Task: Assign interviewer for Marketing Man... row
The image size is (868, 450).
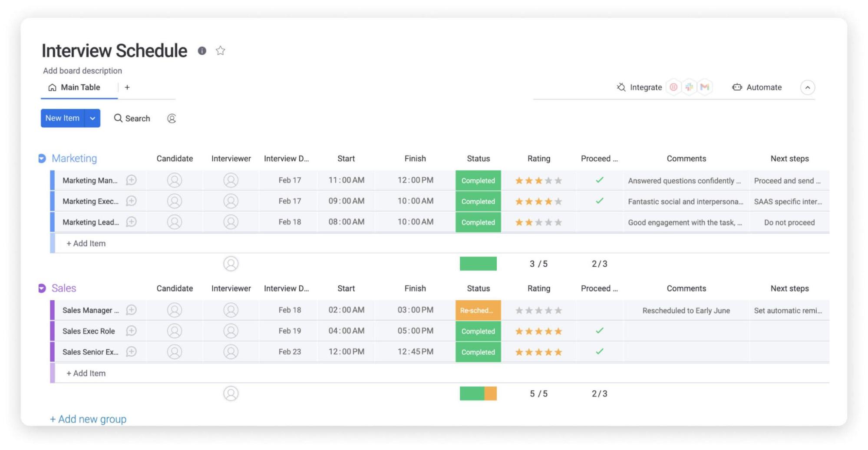Action: pyautogui.click(x=231, y=180)
